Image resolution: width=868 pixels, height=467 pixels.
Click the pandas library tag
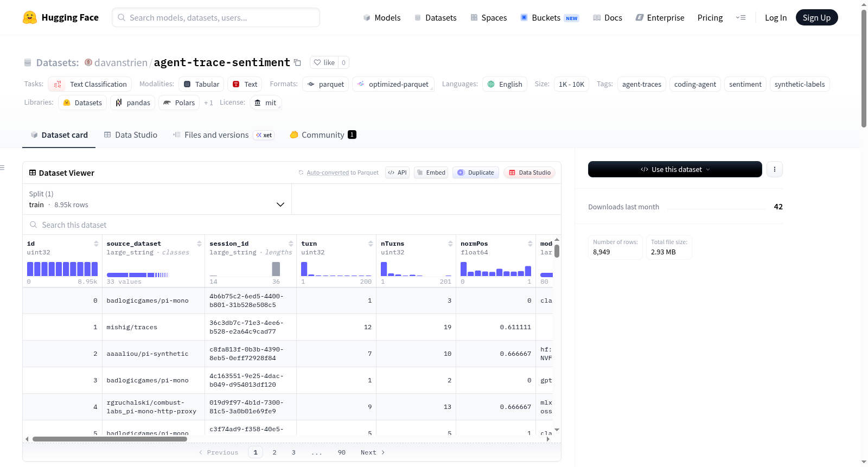tap(132, 103)
